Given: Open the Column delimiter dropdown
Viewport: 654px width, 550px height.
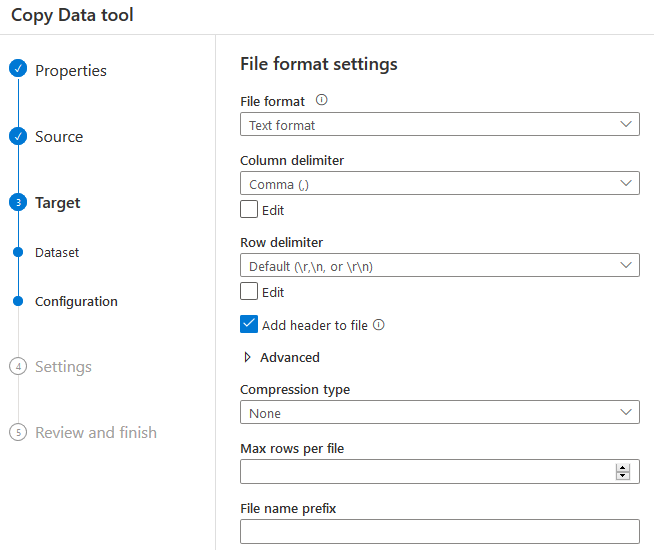Looking at the screenshot, I should [x=439, y=184].
